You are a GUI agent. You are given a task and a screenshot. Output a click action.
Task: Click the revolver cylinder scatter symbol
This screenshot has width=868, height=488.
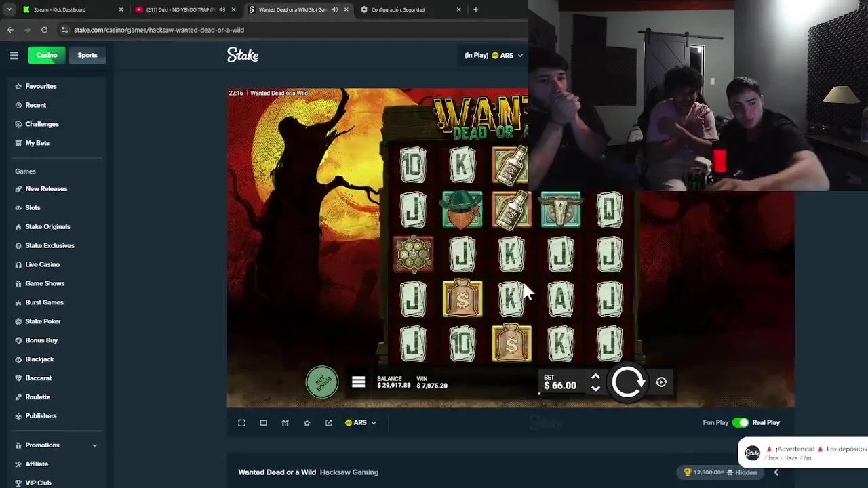click(413, 254)
